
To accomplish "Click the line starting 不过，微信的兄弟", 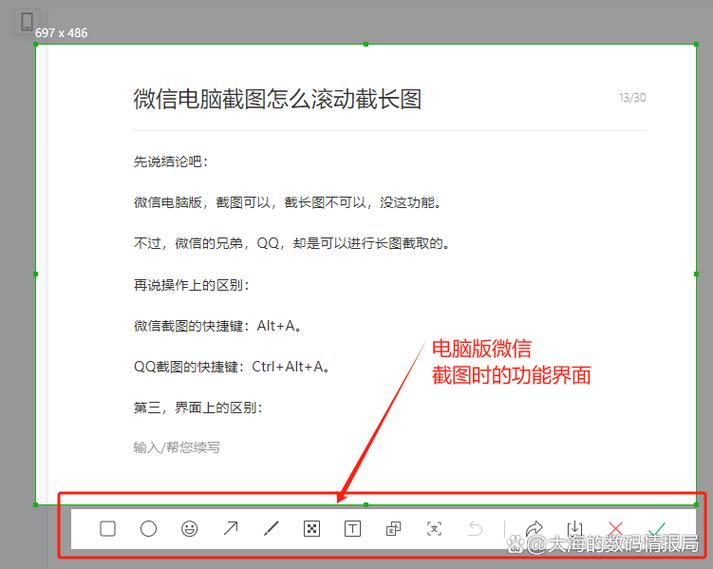I will tap(291, 243).
